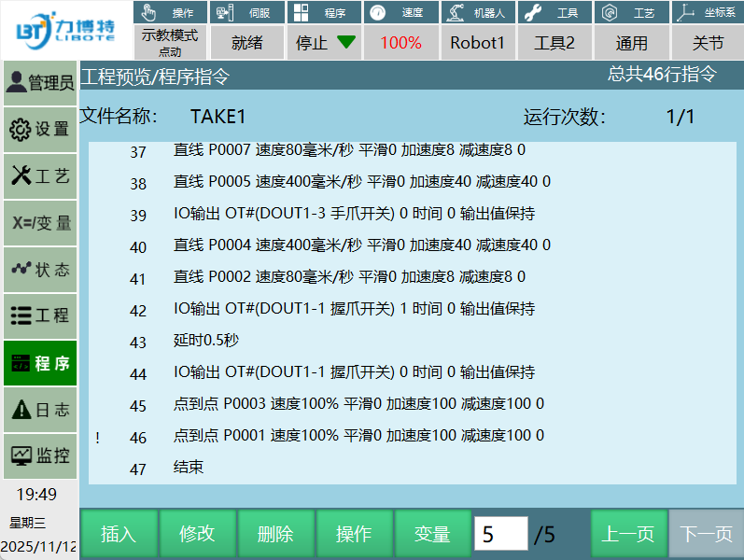Expand the 停止 program state dropdown
Screen dimensions: 744x560
pos(324,43)
